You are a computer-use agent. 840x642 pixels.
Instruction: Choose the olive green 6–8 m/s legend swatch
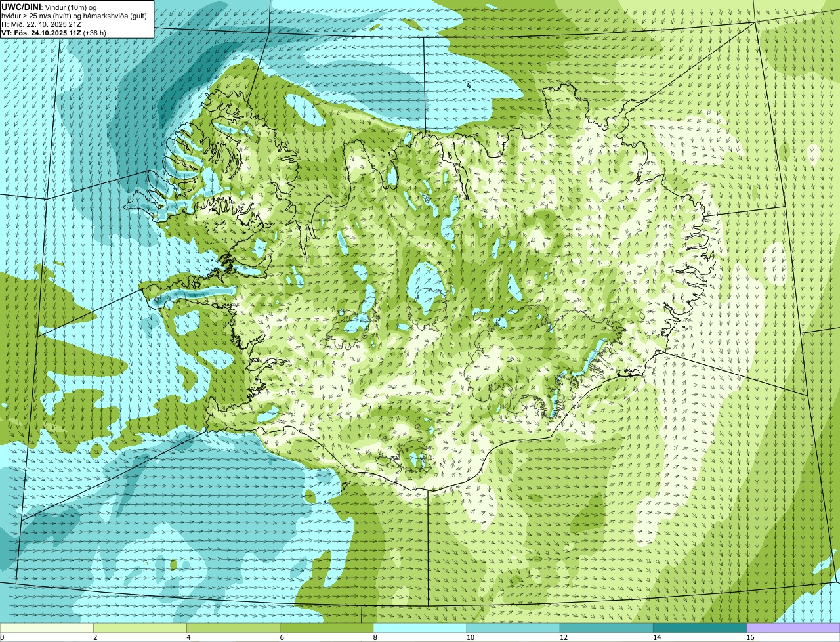point(327,628)
